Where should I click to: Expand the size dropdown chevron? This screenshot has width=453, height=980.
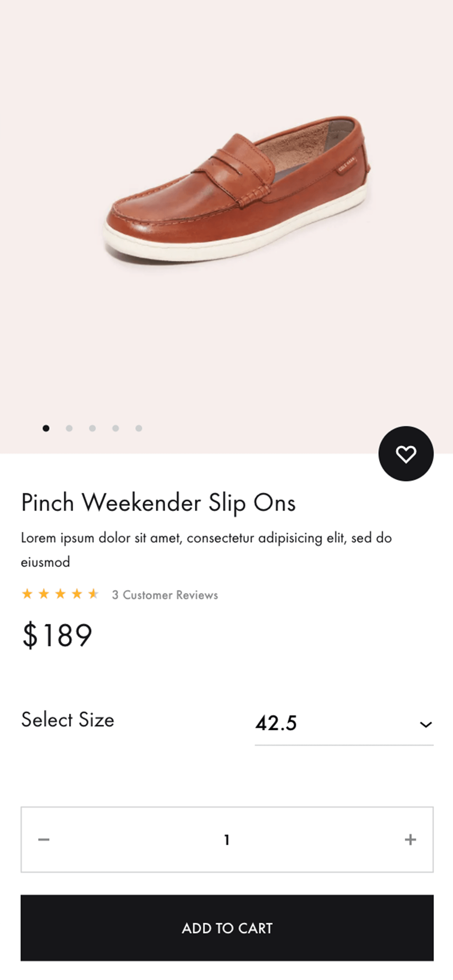click(x=426, y=724)
